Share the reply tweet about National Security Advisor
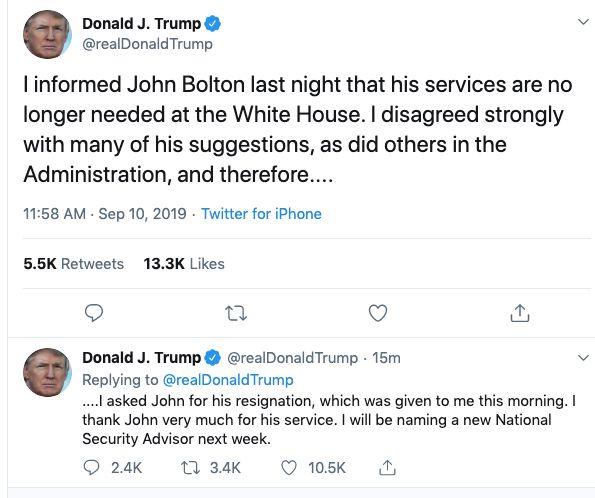Image resolution: width=595 pixels, height=498 pixels. [387, 468]
